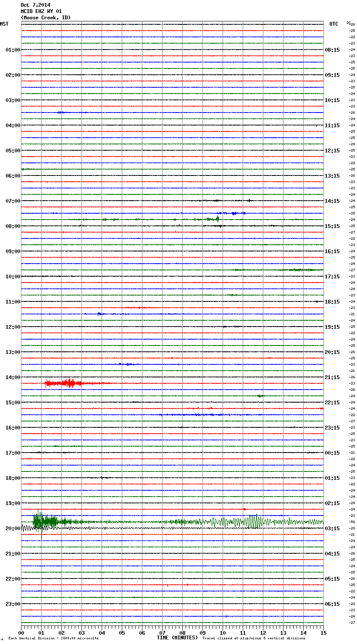Click the green signal spike near 07:45 MST
The width and height of the screenshot is (357, 644).
coord(218,218)
